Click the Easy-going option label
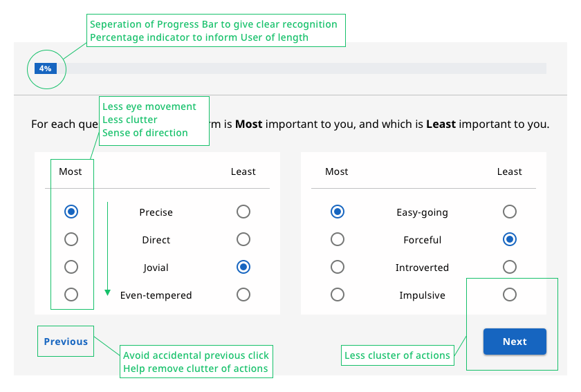 [422, 212]
